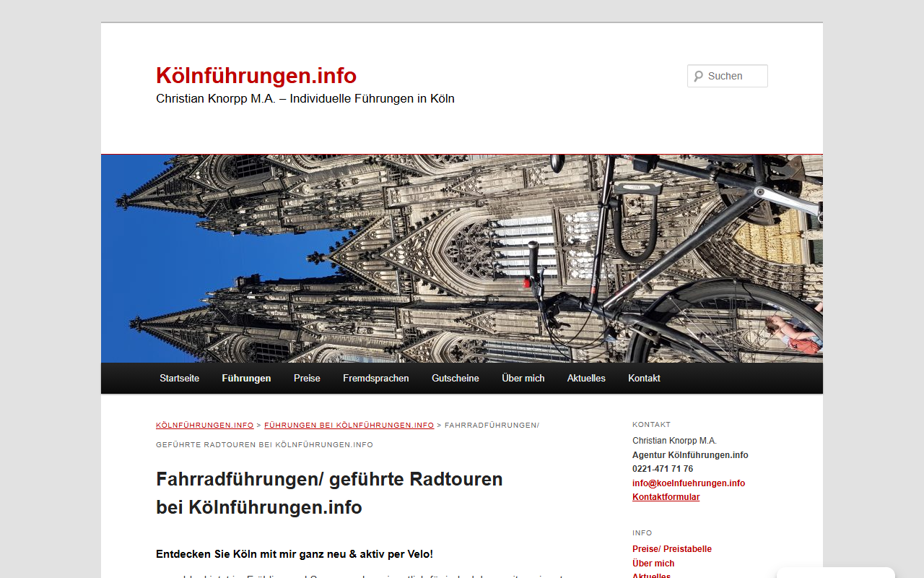Open the Kölnführungen.info site title
The width and height of the screenshot is (924, 578).
[x=256, y=76]
